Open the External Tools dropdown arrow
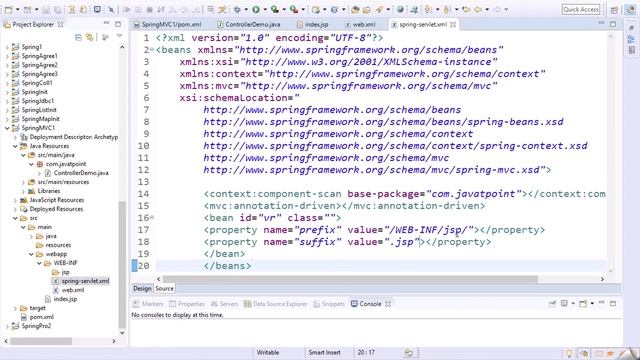Screen dimensions: 640x360 click(303, 9)
